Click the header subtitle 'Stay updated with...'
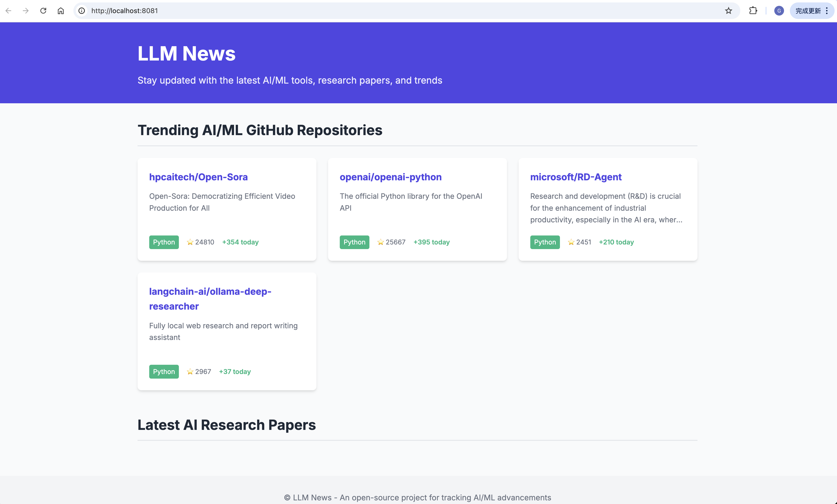Image resolution: width=837 pixels, height=504 pixels. coord(290,80)
